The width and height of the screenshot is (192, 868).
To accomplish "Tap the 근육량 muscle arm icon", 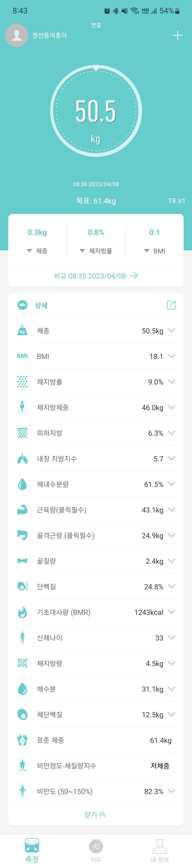I will coord(22,509).
